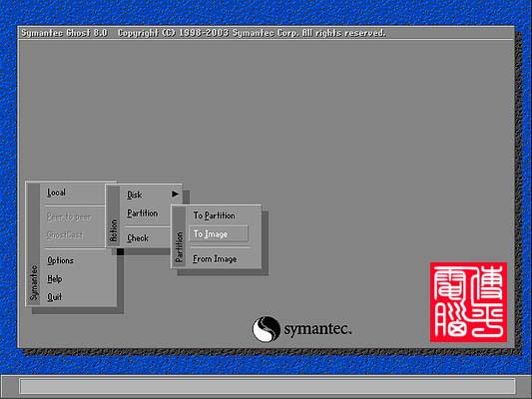
Task: Select Local in the Symantec menu
Action: pos(56,193)
